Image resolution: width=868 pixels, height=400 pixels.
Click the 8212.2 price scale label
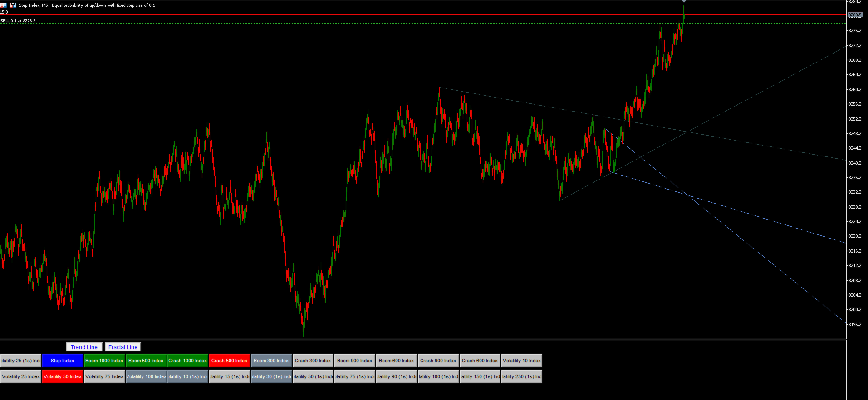[855, 266]
